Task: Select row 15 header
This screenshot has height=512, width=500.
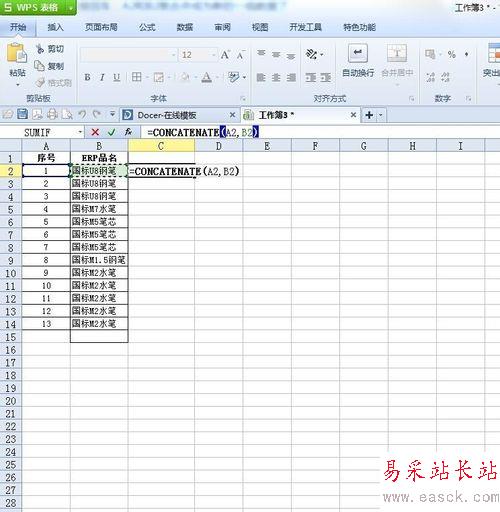Action: pyautogui.click(x=11, y=337)
